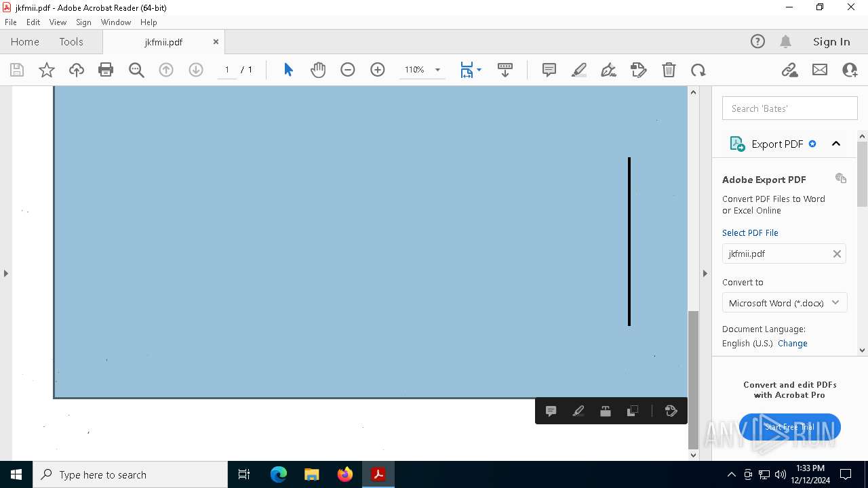Open the Sign document pen tool

(x=609, y=70)
